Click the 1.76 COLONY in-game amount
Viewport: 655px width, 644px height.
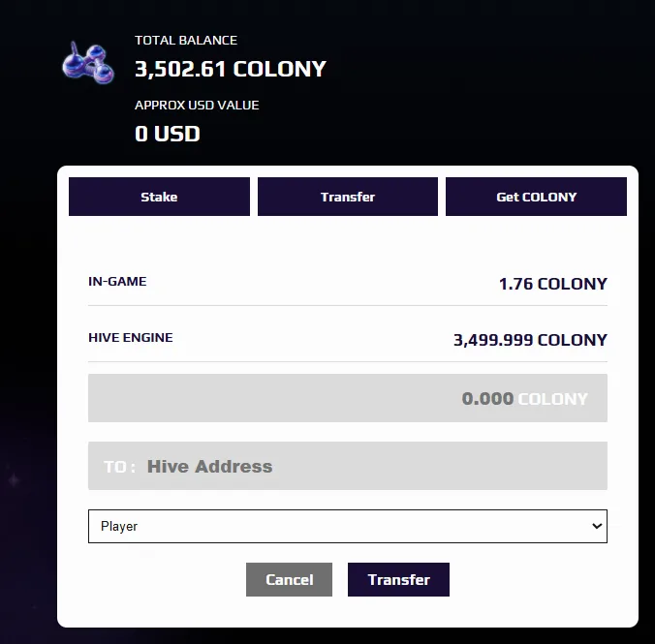[552, 284]
